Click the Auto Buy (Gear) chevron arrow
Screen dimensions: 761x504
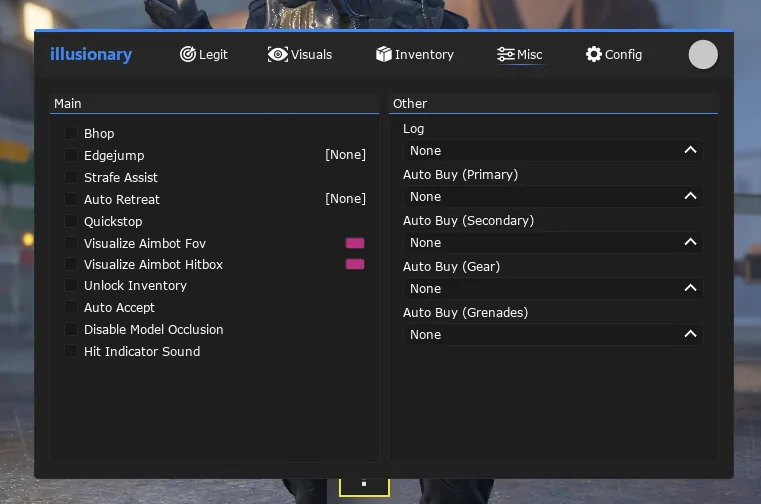tap(690, 288)
